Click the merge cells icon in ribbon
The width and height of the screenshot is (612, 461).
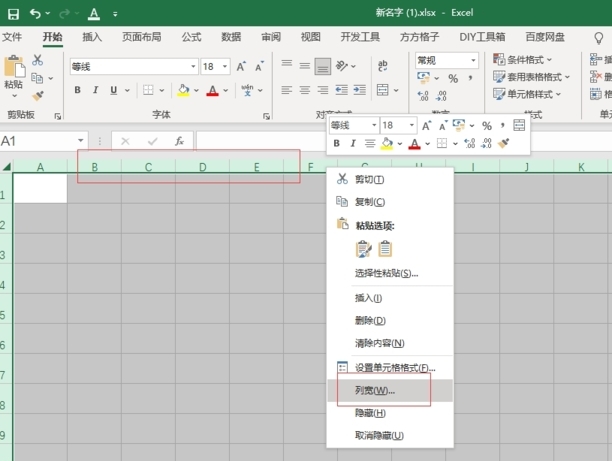coord(382,90)
